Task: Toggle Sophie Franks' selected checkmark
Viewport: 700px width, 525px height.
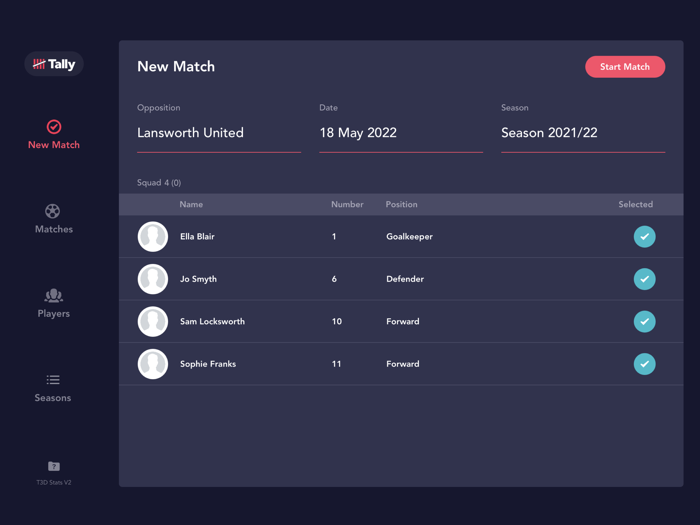Action: 644,364
